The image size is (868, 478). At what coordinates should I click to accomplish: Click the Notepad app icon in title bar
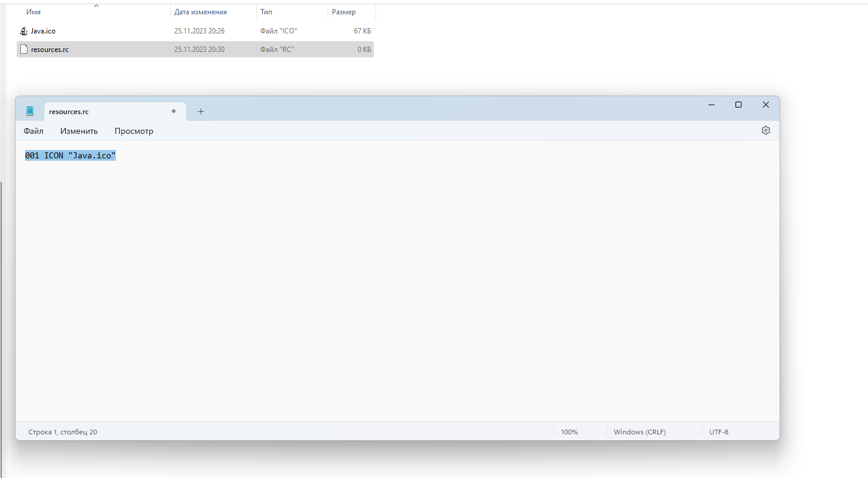[x=30, y=111]
